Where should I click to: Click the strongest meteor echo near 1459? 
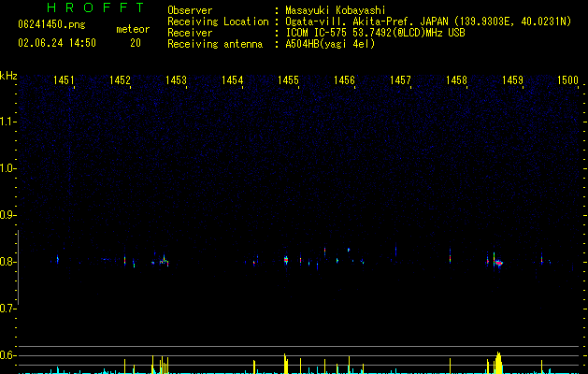[498, 263]
